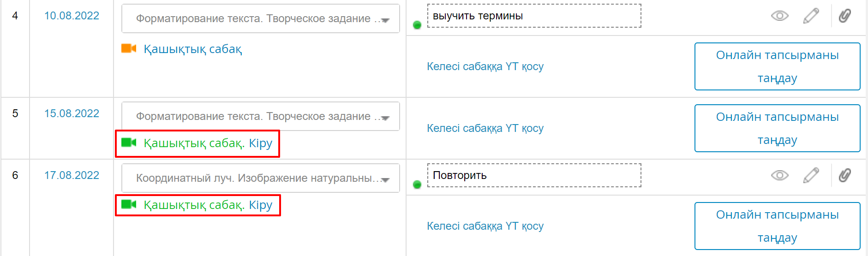The image size is (868, 256).
Task: Join the distance lesson for 15.08.2022
Action: point(208,143)
